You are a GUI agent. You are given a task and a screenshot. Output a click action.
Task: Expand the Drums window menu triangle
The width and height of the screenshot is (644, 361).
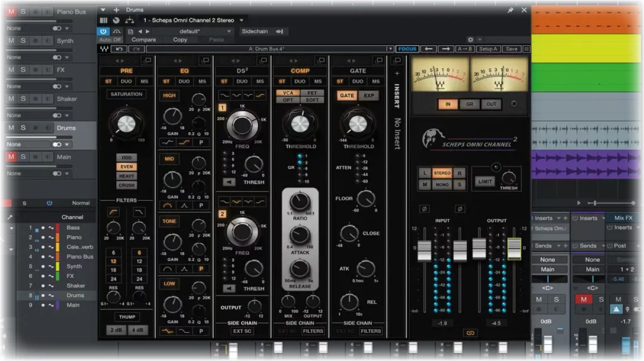(103, 10)
